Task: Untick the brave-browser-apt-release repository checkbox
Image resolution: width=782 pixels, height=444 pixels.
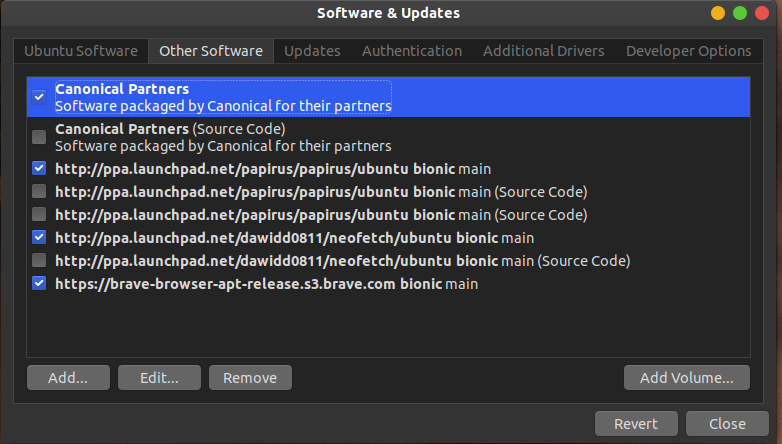Action: tap(39, 283)
